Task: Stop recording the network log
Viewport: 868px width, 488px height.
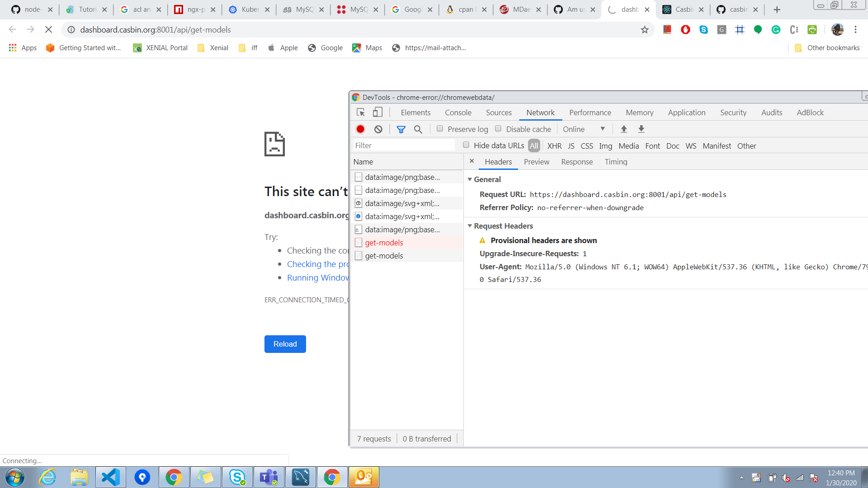Action: click(360, 129)
